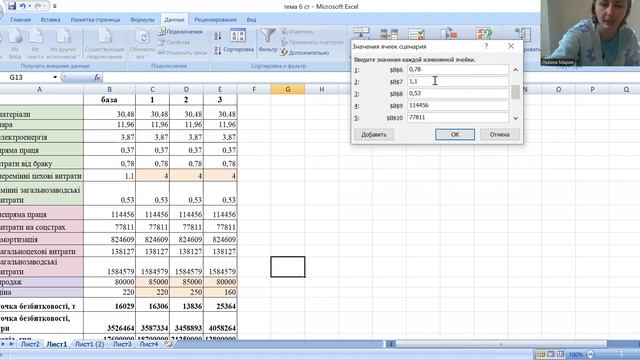Click the Undo arrow icon

[23, 6]
